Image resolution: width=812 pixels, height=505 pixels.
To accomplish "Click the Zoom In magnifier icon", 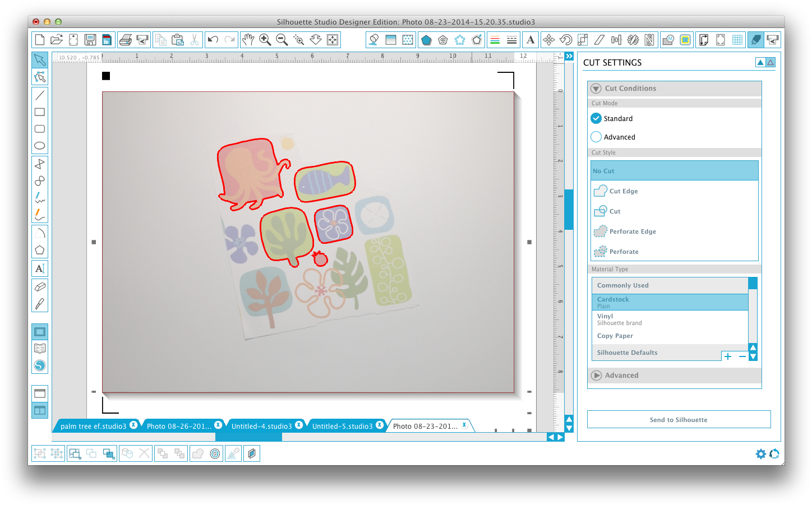I will 265,40.
